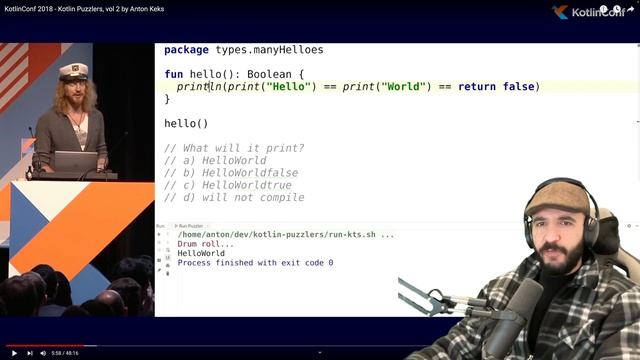The width and height of the screenshot is (640, 360).
Task: Click the '// c) HelloWorldtrue' comment
Action: [228, 185]
